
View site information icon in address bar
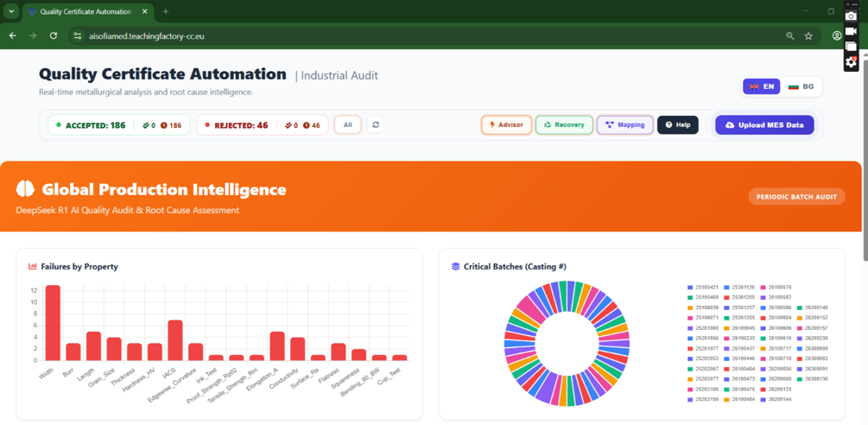pyautogui.click(x=78, y=36)
